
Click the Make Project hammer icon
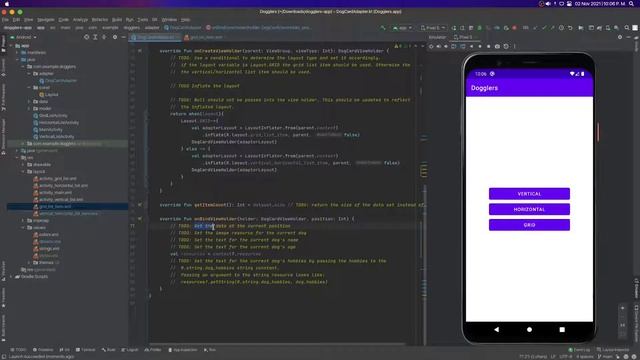(x=382, y=28)
